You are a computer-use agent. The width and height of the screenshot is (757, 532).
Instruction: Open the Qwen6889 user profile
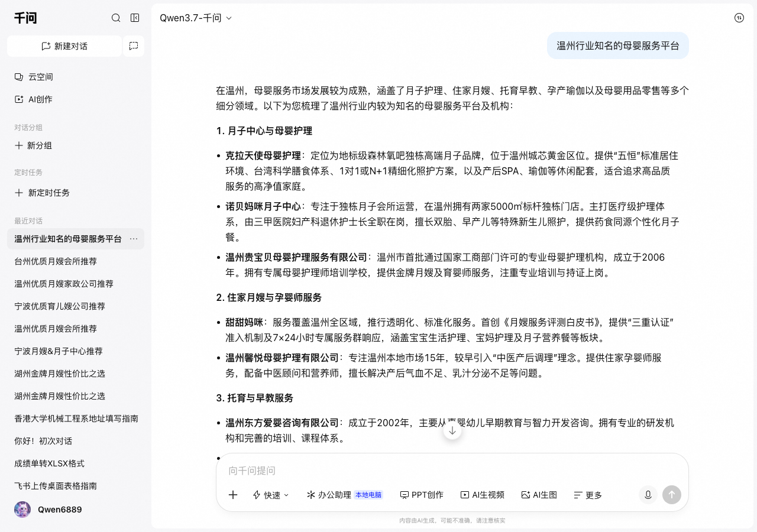pyautogui.click(x=48, y=510)
